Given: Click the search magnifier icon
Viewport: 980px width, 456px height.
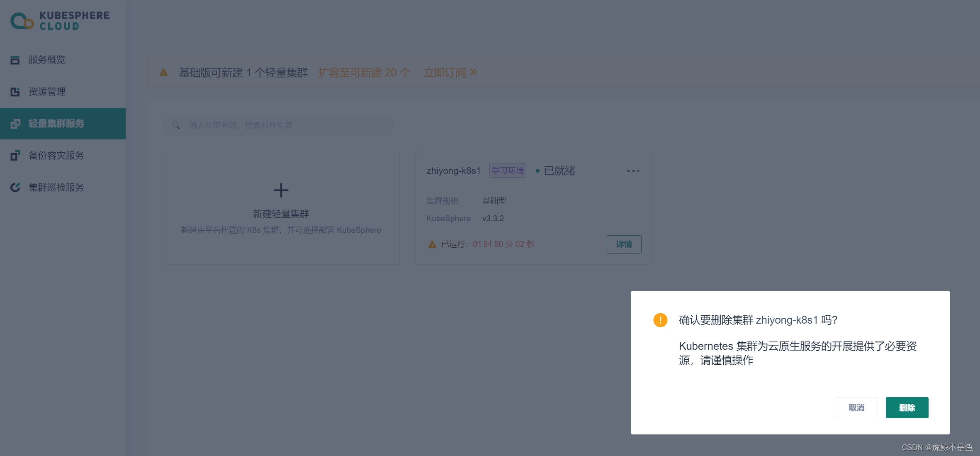Looking at the screenshot, I should pos(176,125).
